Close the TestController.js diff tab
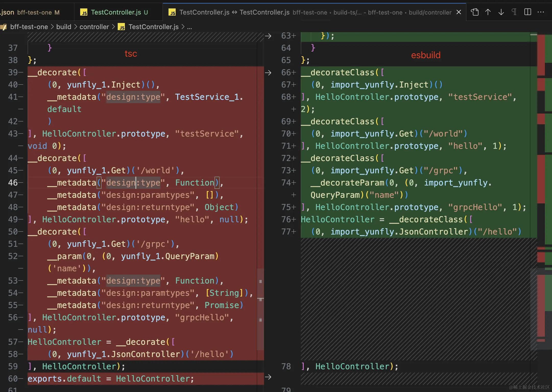Viewport: 552px width, 392px height. click(x=459, y=12)
